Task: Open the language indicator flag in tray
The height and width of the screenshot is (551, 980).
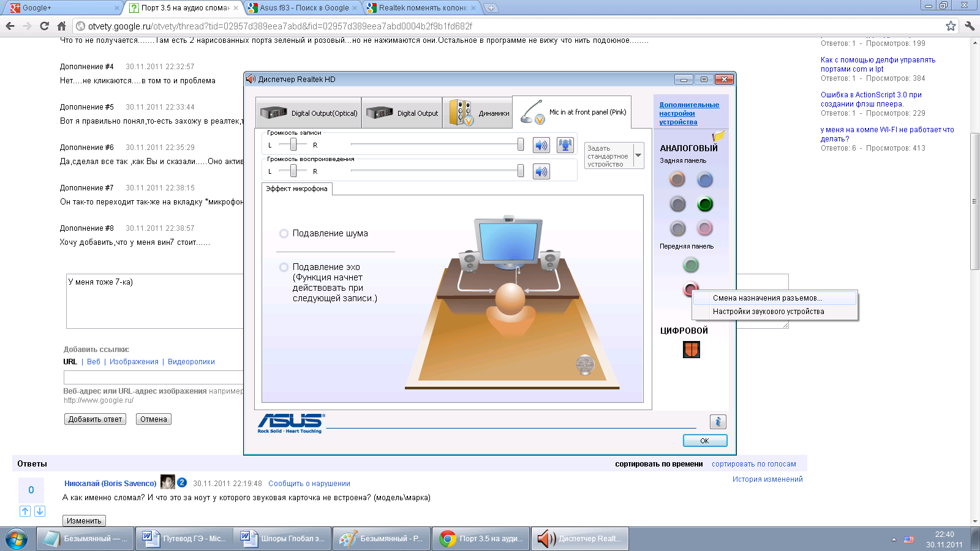Action: 909,539
